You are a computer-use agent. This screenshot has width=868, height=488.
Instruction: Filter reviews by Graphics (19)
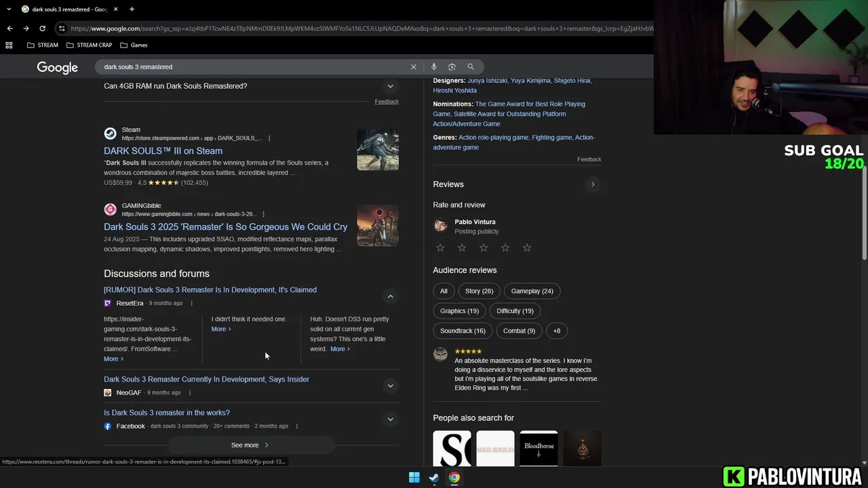(x=459, y=311)
